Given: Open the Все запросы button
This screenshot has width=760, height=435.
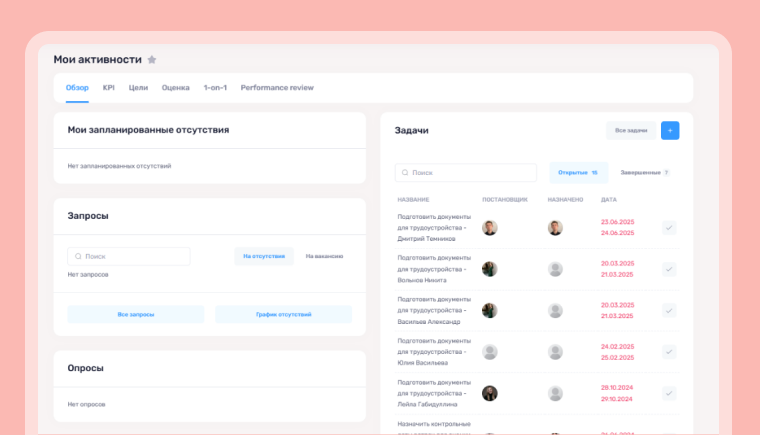Looking at the screenshot, I should pos(135,314).
